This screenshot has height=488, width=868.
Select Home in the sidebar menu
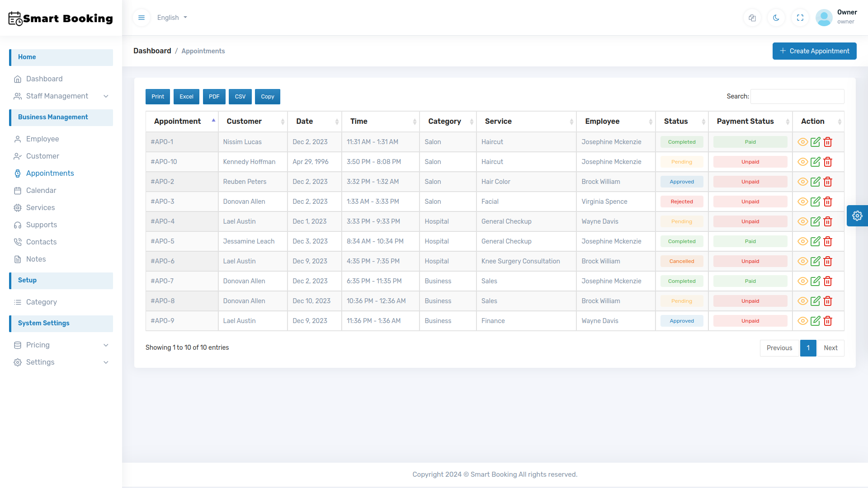(x=27, y=57)
